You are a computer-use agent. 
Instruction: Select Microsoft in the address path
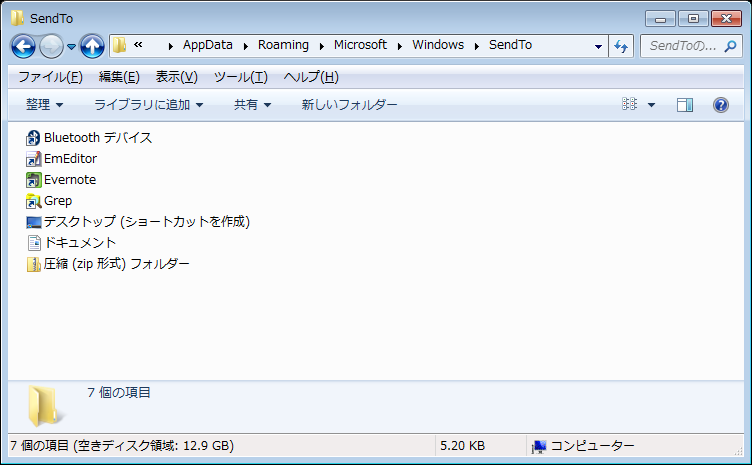pos(360,45)
